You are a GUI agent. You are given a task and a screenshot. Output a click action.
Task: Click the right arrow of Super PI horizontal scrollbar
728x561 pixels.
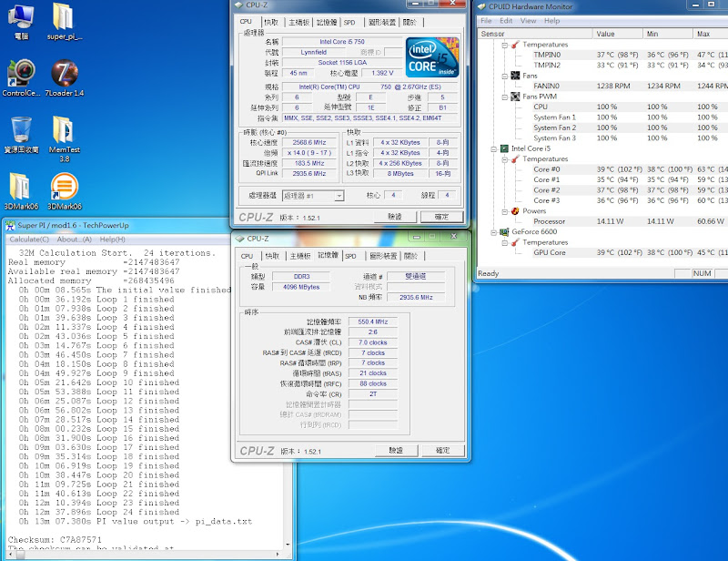click(278, 554)
